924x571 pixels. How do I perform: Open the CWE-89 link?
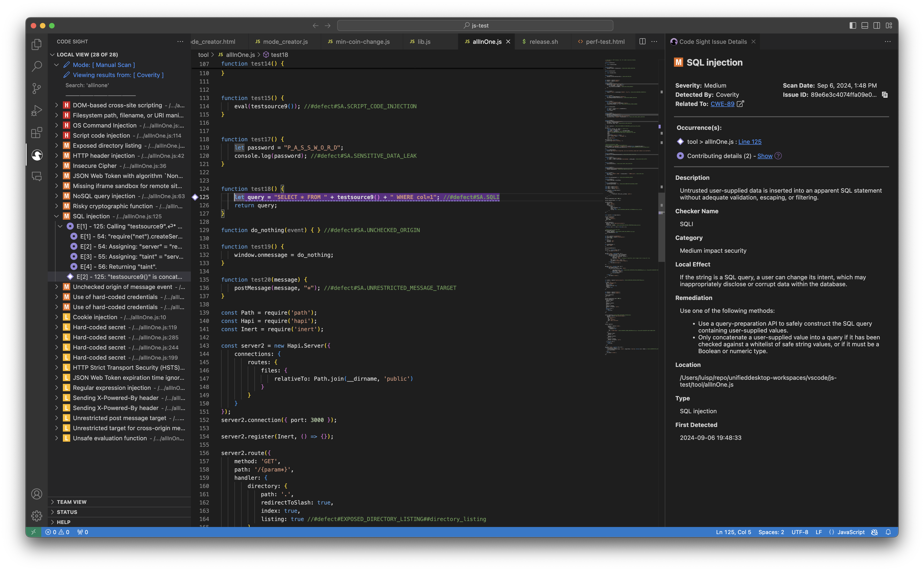click(x=722, y=104)
